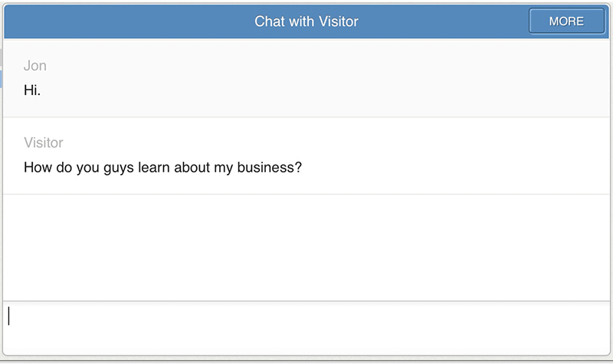
Task: Click blue header bar left of title
Action: 129,21
